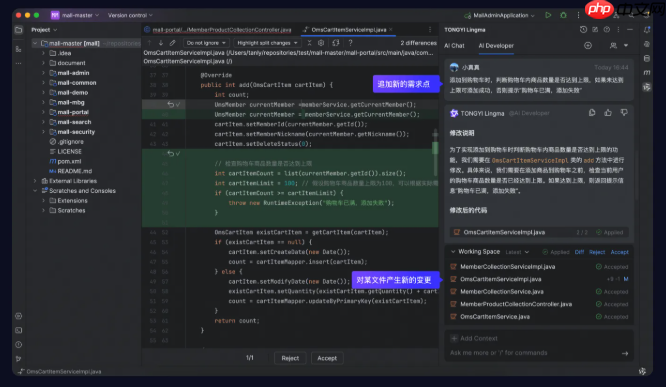Open the help icon in the Lingma header
666x387 pixels.
point(607,30)
